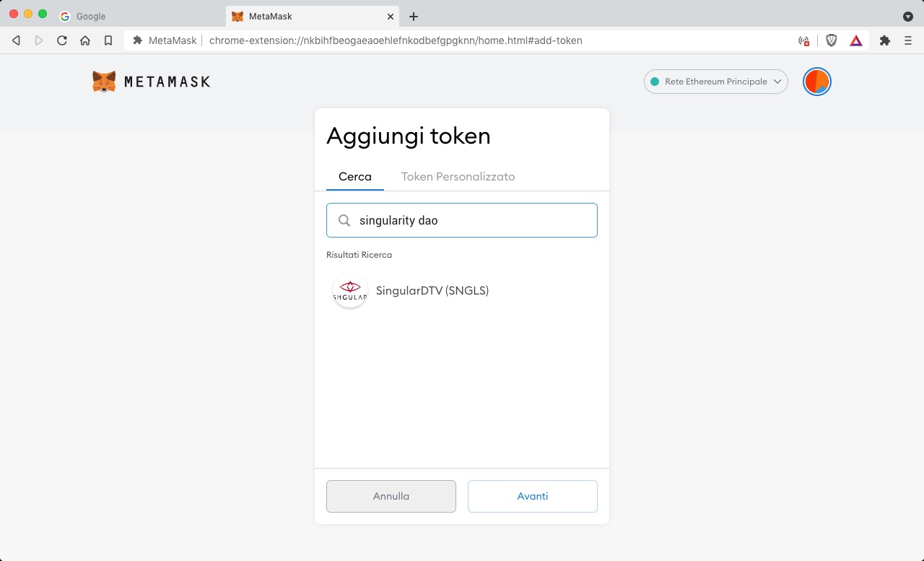This screenshot has height=561, width=924.
Task: Click the Avanti button
Action: (533, 496)
